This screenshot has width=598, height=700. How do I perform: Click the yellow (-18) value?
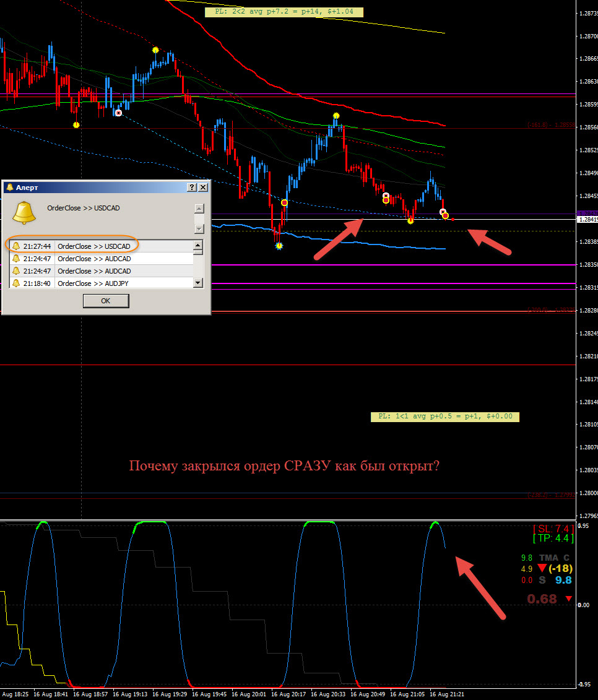tap(560, 568)
